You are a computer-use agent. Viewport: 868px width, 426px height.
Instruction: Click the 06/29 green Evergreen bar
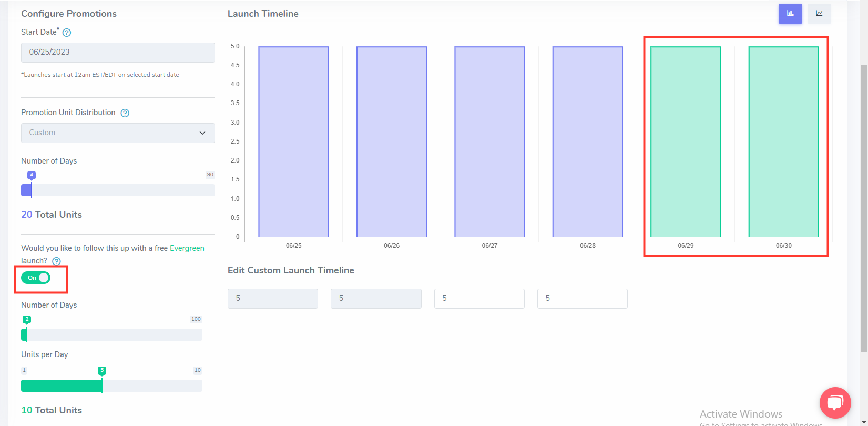click(685, 142)
